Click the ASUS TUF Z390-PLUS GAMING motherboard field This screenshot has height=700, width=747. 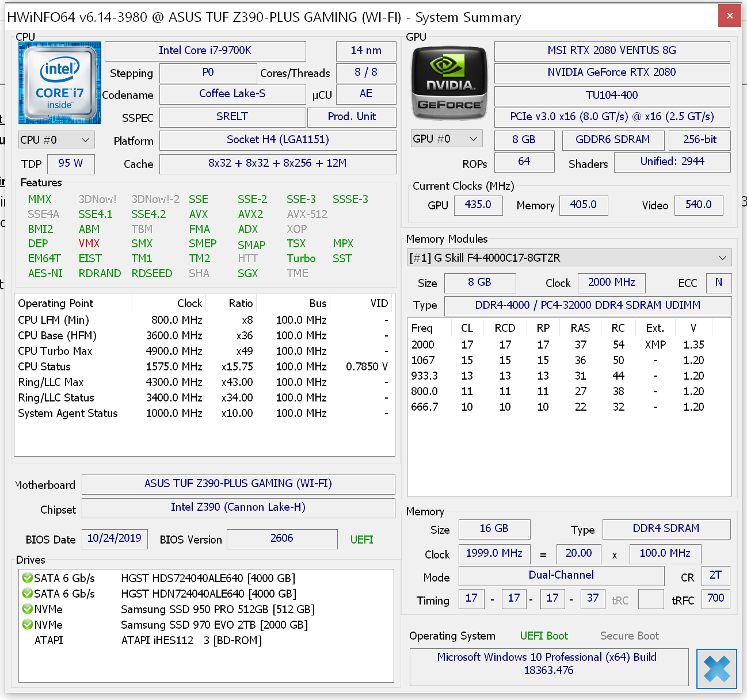pyautogui.click(x=238, y=484)
